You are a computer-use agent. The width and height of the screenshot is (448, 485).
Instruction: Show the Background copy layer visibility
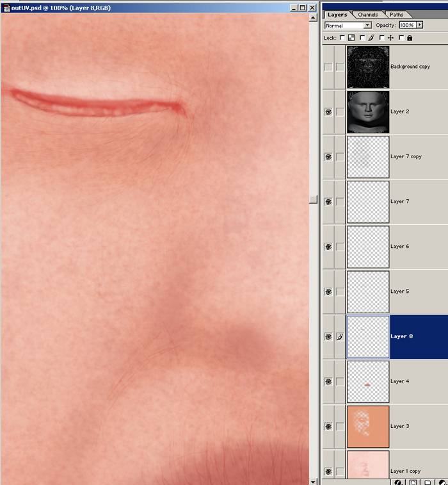coord(328,67)
